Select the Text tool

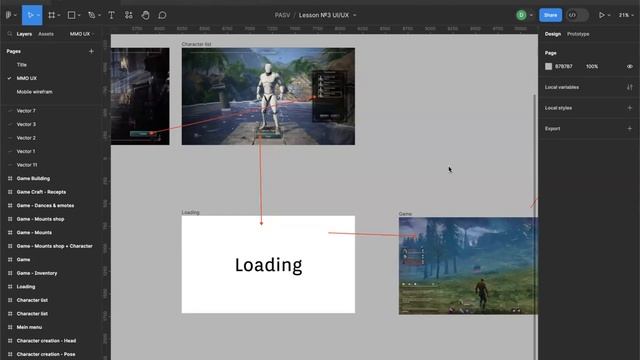[x=111, y=15]
